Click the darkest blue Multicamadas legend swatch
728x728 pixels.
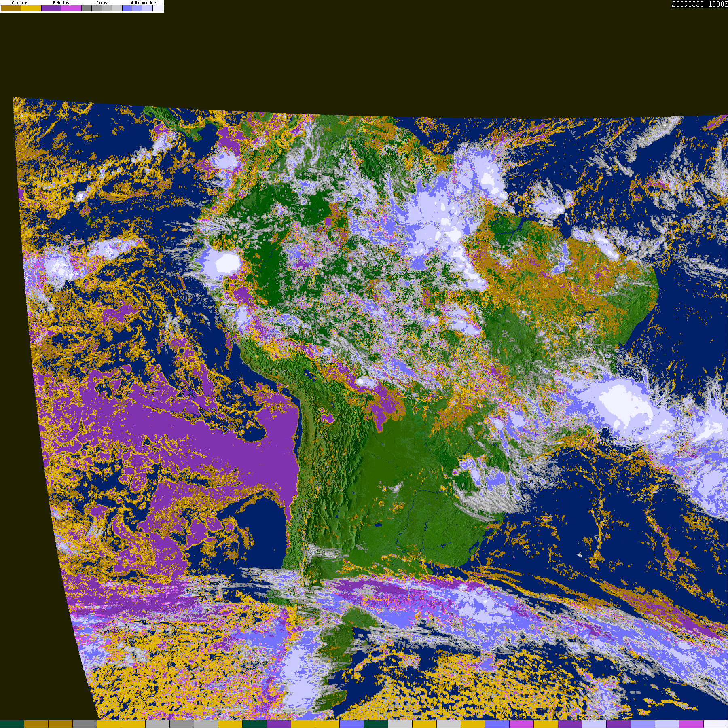click(127, 8)
